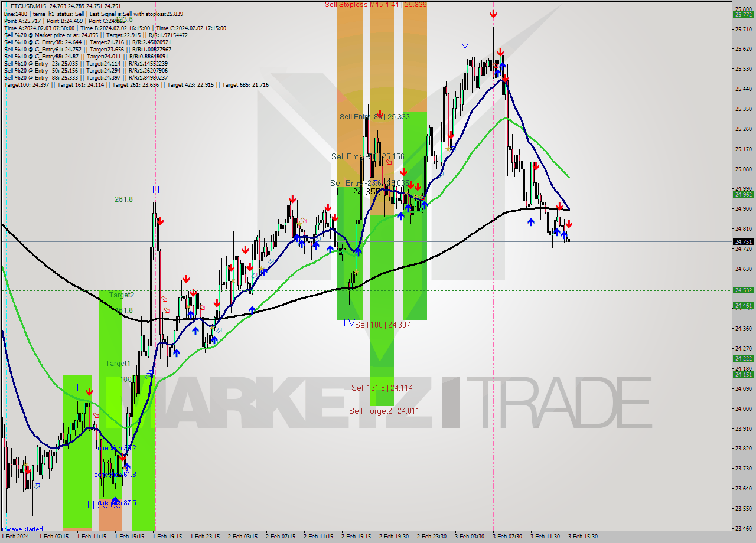The width and height of the screenshot is (756, 543).
Task: Click the red sell arrow at the chart's highest peak
Action: coord(493,14)
